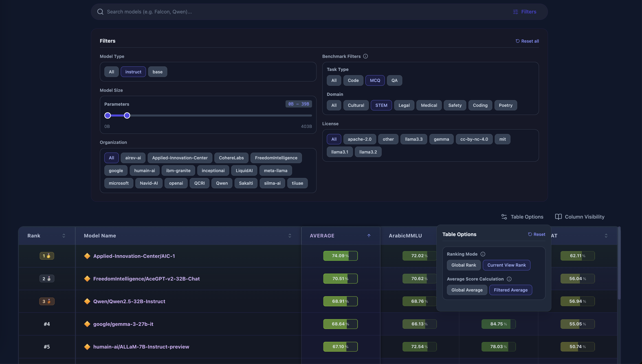
Task: Select the Code task type filter
Action: 353,81
